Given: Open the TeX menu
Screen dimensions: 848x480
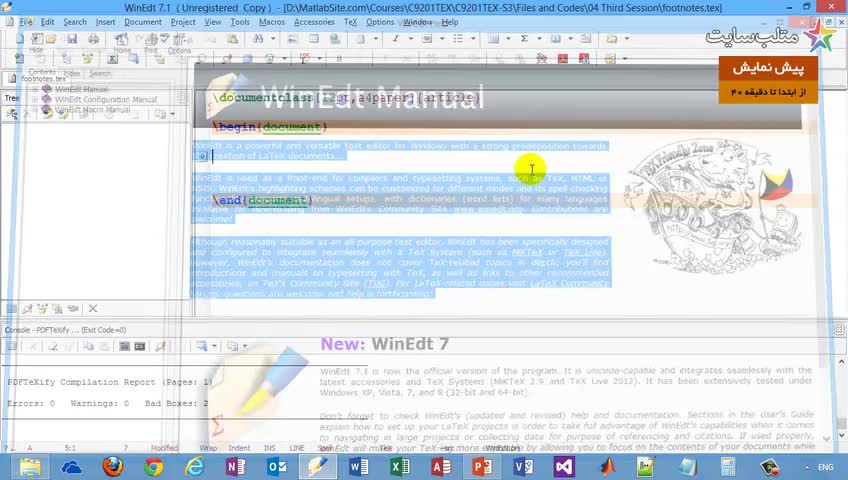Looking at the screenshot, I should pyautogui.click(x=350, y=22).
